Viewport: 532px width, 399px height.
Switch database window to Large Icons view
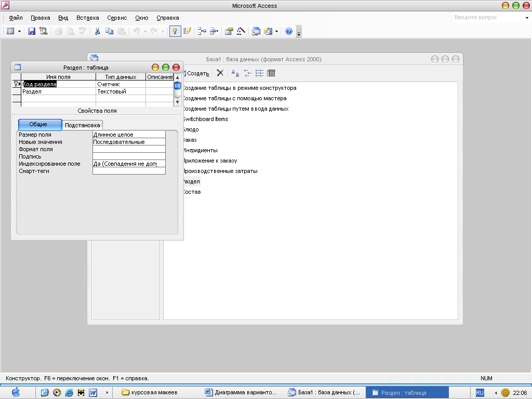point(235,73)
